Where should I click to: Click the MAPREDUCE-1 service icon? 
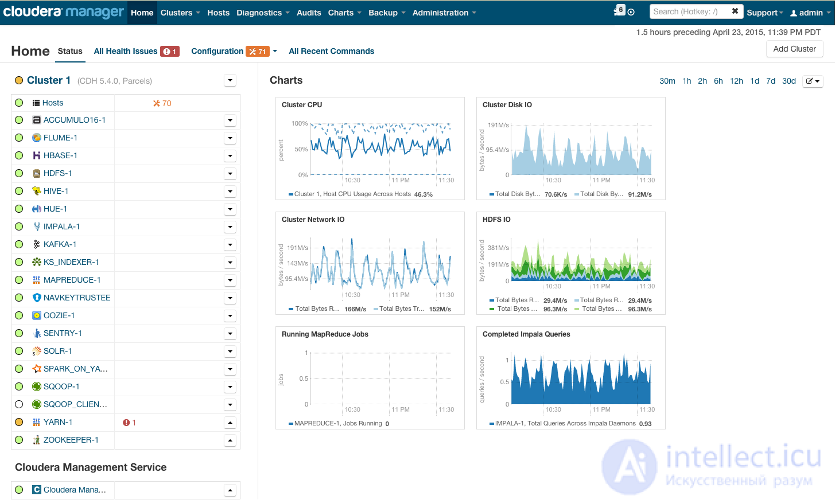coord(37,280)
